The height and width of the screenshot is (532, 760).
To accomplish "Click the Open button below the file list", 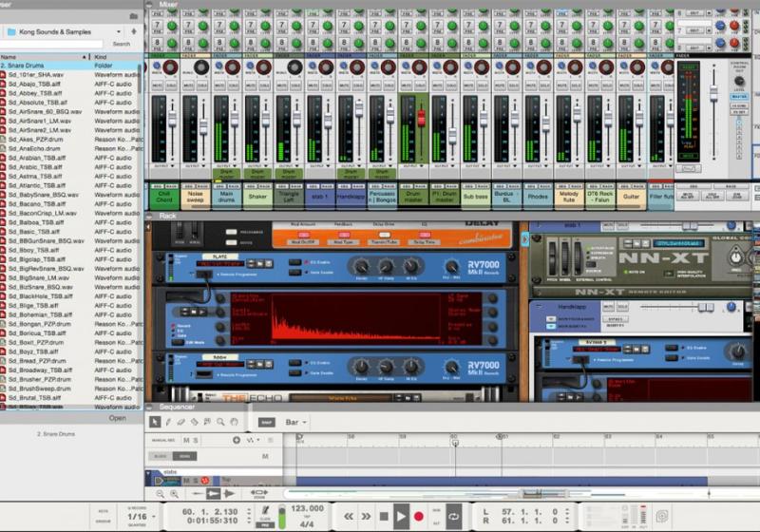I will (117, 418).
